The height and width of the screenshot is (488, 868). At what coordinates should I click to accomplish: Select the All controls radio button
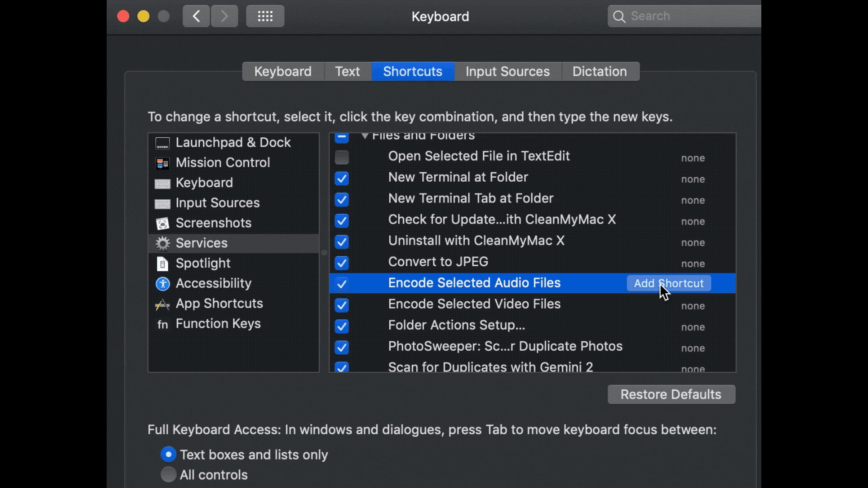coord(168,475)
